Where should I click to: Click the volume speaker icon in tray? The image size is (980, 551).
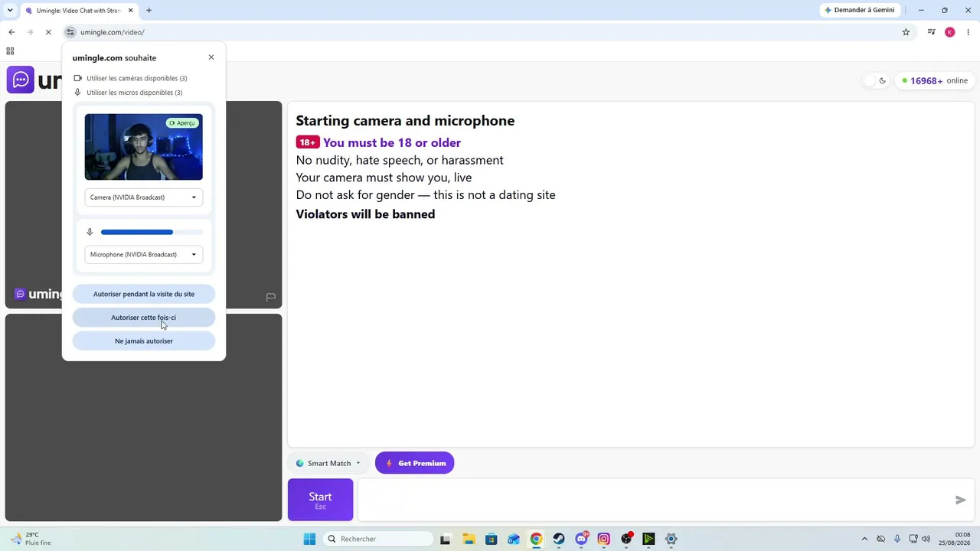pyautogui.click(x=927, y=539)
